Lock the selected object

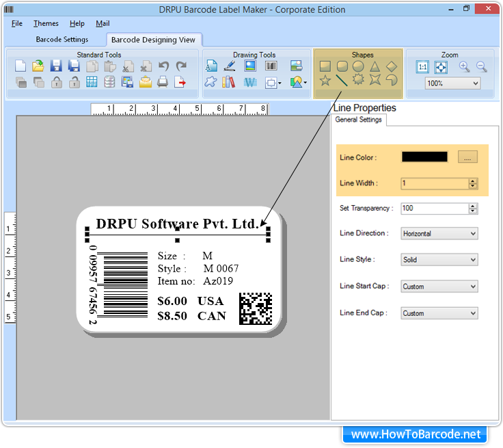pyautogui.click(x=57, y=83)
